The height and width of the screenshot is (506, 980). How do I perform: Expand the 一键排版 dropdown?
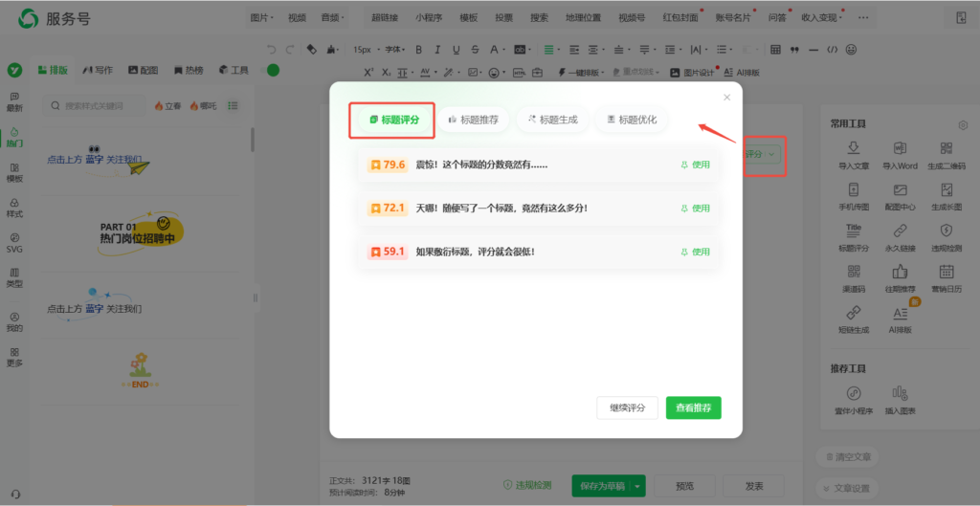(x=581, y=73)
